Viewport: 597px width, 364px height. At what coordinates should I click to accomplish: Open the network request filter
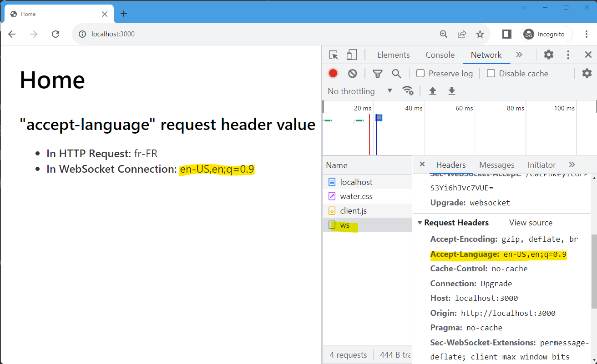377,73
